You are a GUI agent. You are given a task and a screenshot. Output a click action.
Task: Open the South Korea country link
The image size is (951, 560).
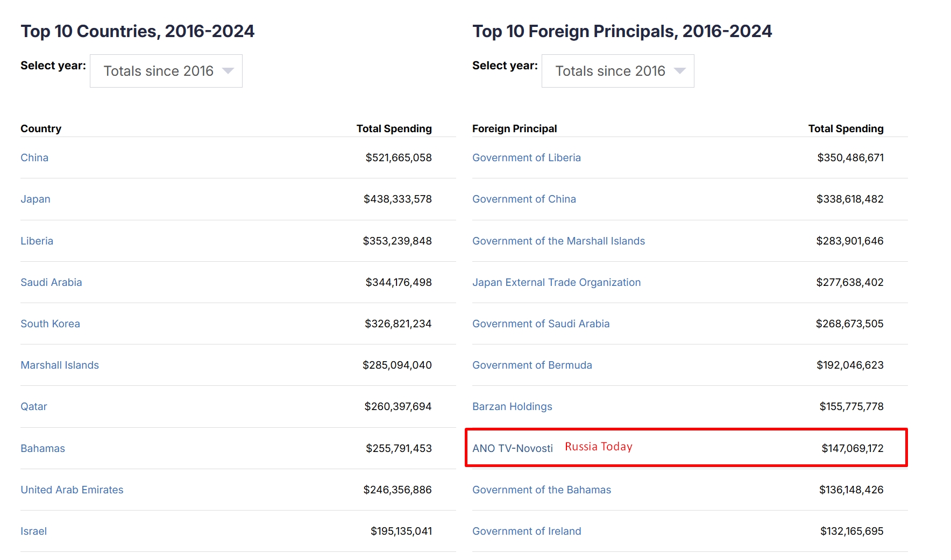(x=50, y=324)
